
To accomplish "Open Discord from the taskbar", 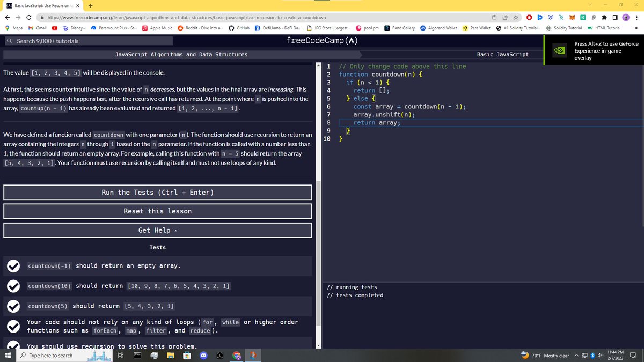I will [x=203, y=356].
